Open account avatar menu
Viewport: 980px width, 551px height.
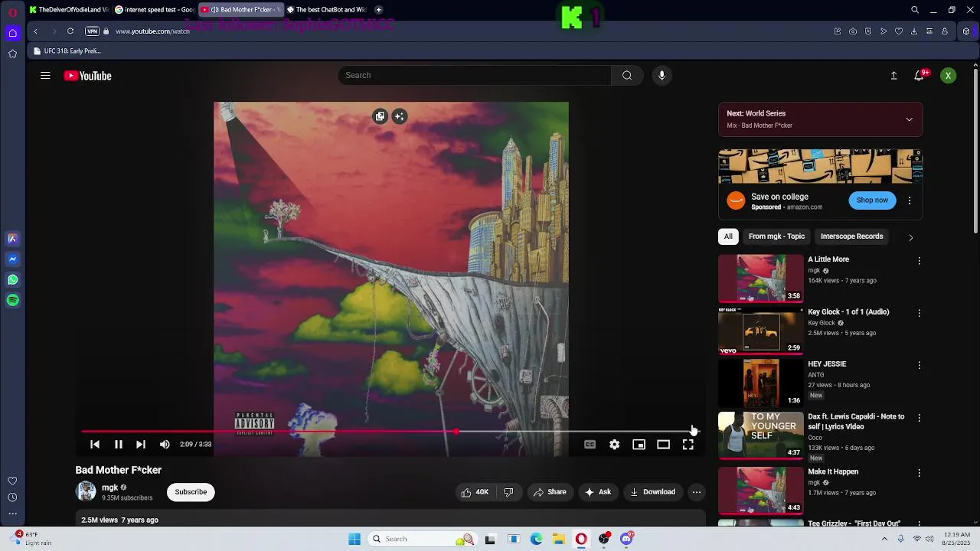(x=948, y=76)
